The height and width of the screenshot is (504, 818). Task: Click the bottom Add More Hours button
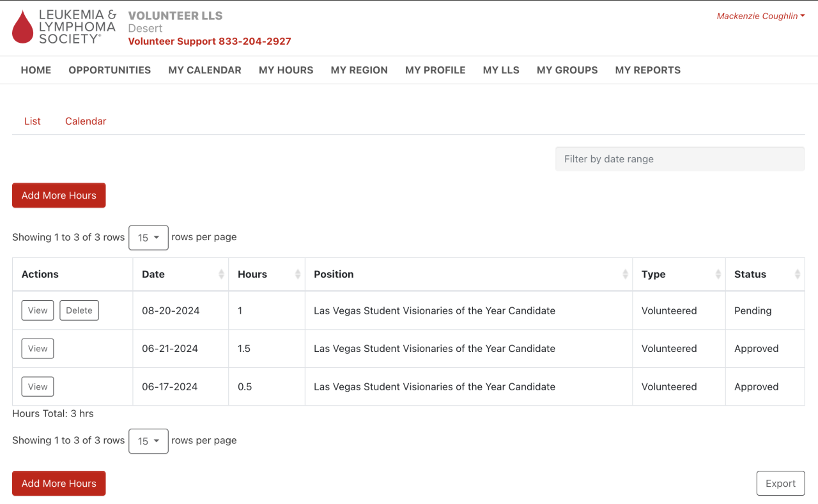(x=59, y=484)
